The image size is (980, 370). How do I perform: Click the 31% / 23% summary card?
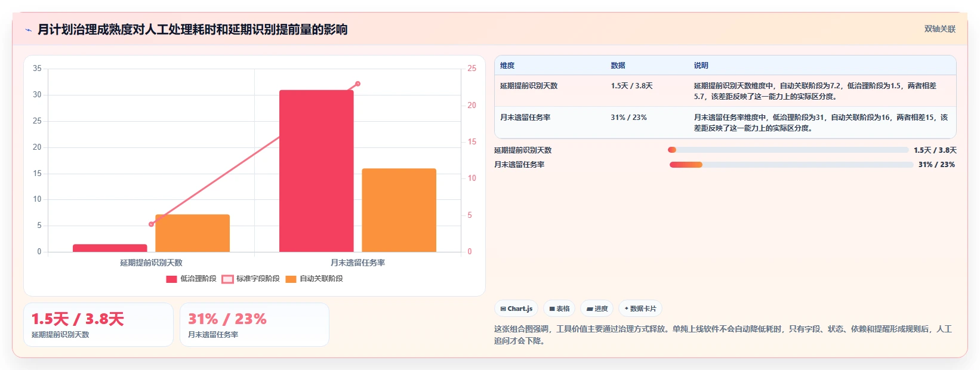(254, 325)
